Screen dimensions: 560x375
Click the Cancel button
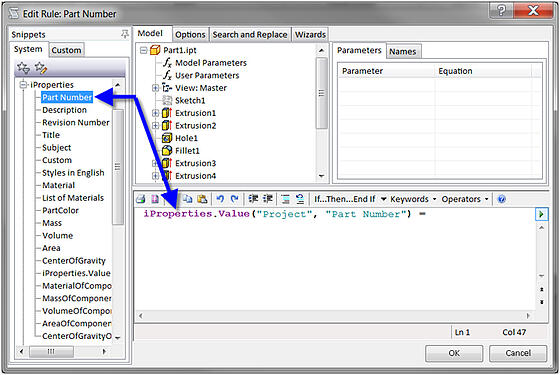pos(518,353)
